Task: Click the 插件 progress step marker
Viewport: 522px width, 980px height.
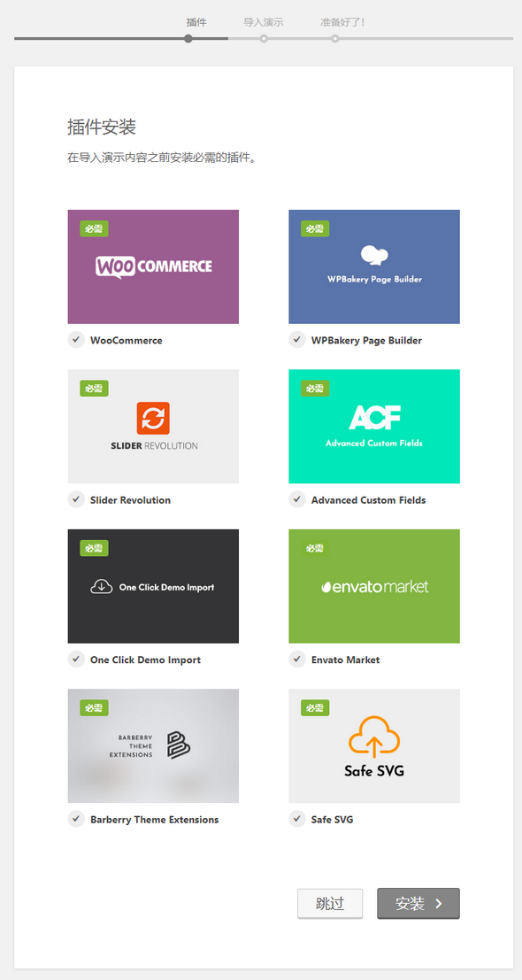Action: click(188, 39)
